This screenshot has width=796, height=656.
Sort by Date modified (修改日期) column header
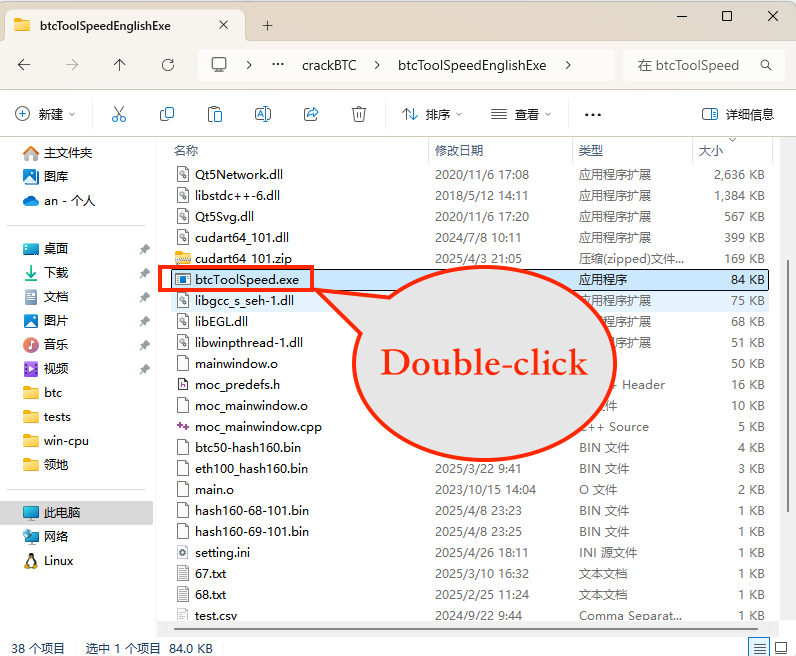tap(459, 150)
